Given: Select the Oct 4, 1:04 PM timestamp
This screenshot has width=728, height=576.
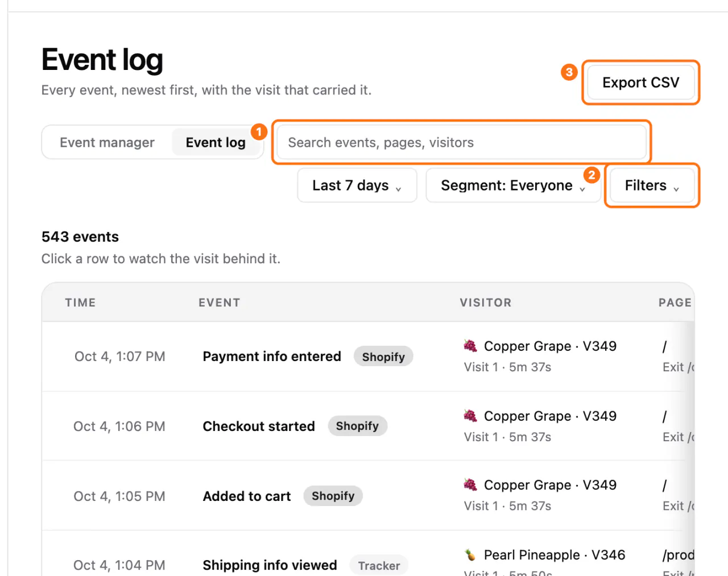Looking at the screenshot, I should coord(119,565).
